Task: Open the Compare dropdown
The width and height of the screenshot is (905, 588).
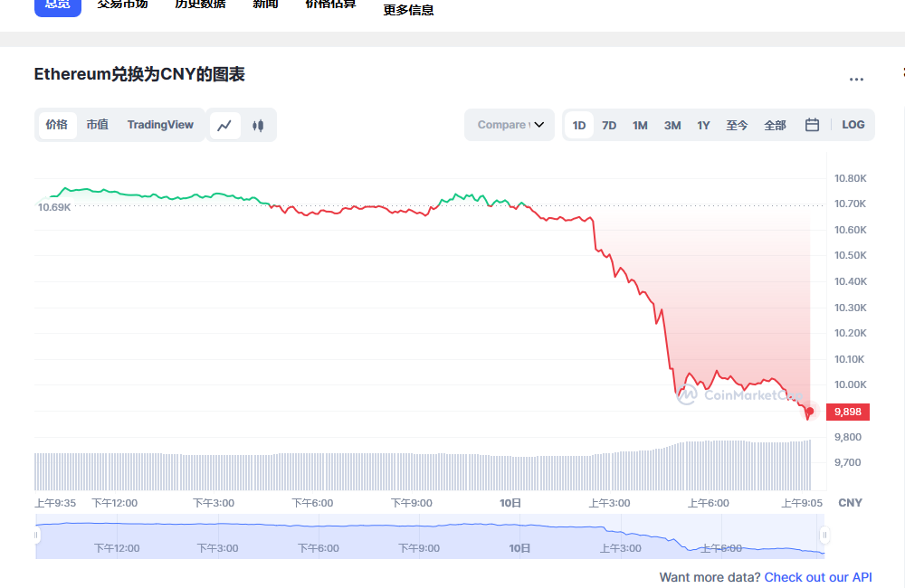Action: tap(509, 125)
